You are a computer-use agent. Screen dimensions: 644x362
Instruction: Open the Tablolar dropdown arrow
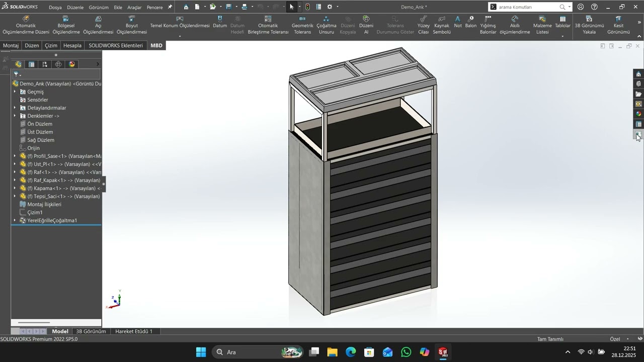click(562, 36)
